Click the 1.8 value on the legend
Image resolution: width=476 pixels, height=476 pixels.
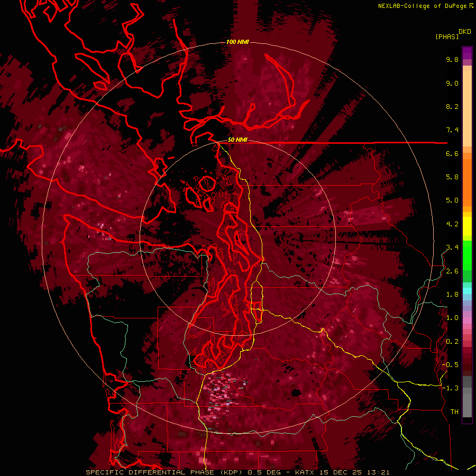click(452, 295)
